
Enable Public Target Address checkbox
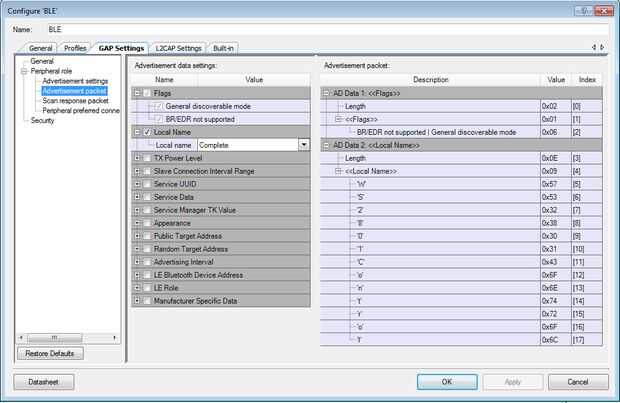pos(147,236)
